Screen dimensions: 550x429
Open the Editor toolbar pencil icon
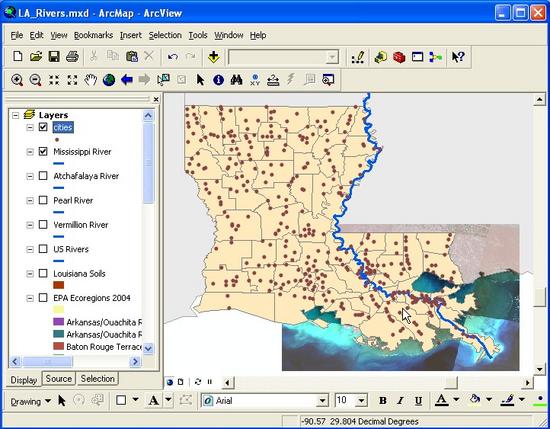point(358,57)
